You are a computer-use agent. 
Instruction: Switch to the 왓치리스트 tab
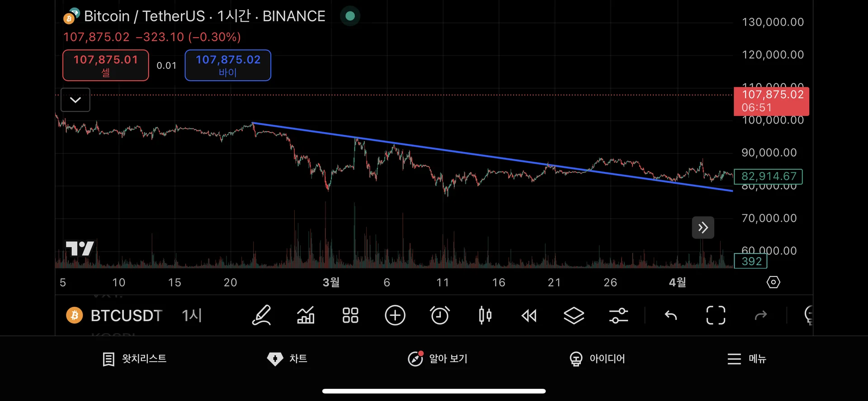coord(134,359)
